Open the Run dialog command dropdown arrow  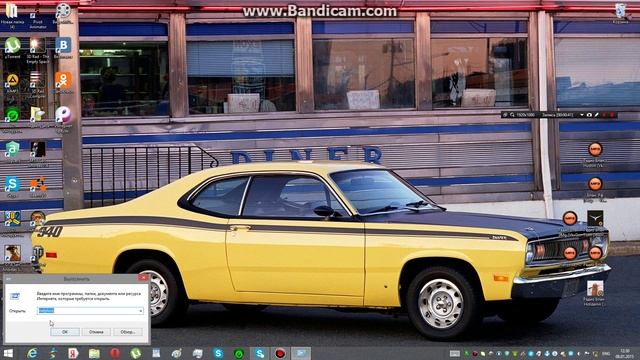(140, 311)
